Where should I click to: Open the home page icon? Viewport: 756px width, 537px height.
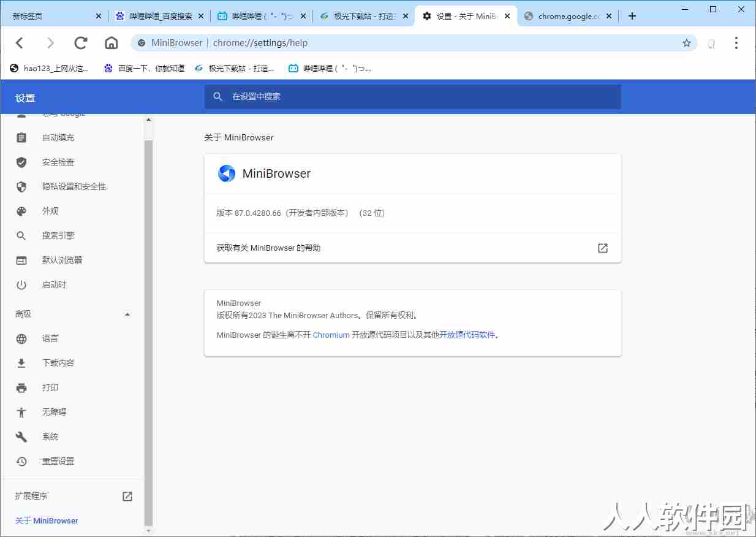pyautogui.click(x=111, y=43)
